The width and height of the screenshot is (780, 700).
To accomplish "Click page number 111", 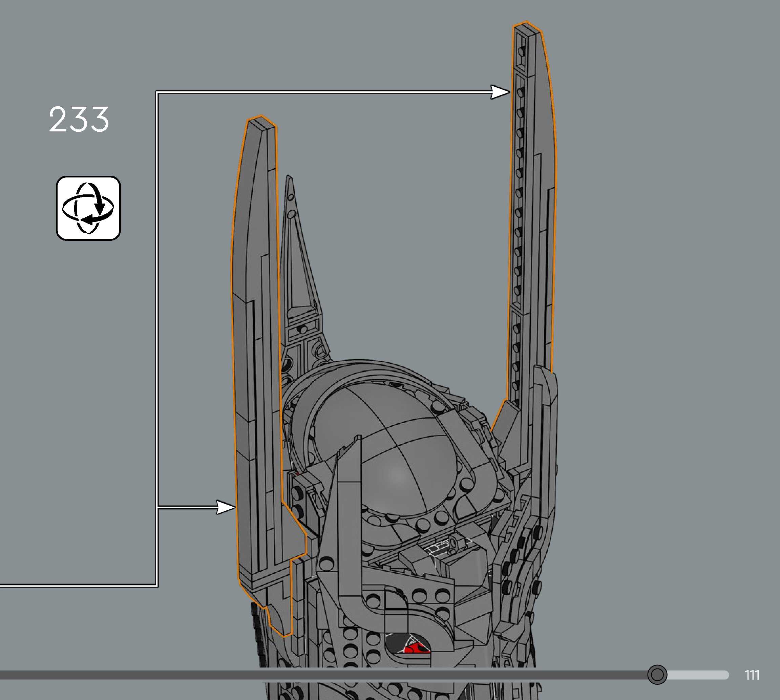I will click(x=752, y=675).
